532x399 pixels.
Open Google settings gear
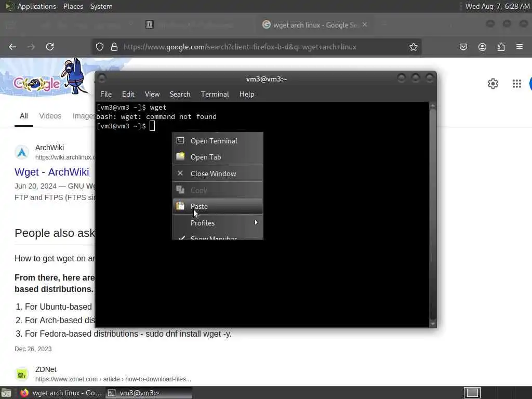(x=493, y=84)
